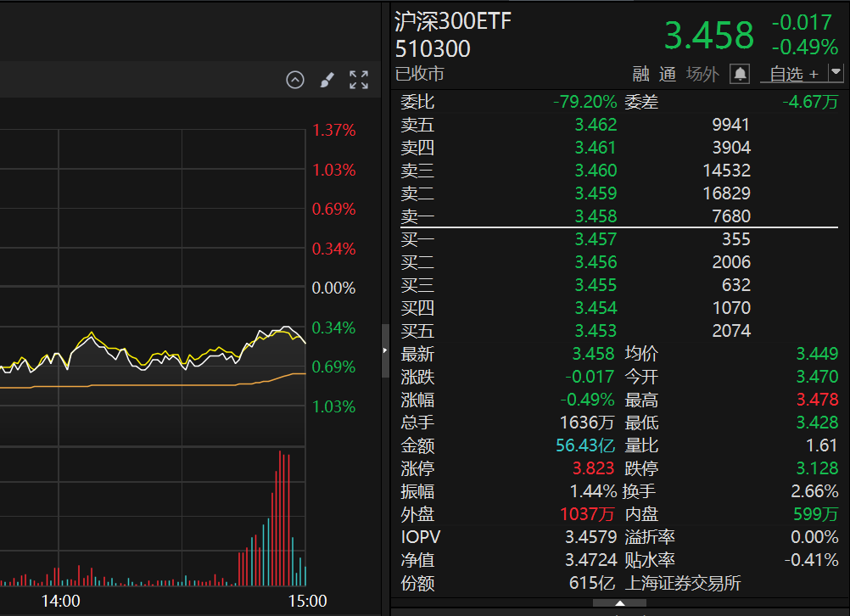850x616 pixels.
Task: Open margin trading via 融 icon
Action: [641, 74]
